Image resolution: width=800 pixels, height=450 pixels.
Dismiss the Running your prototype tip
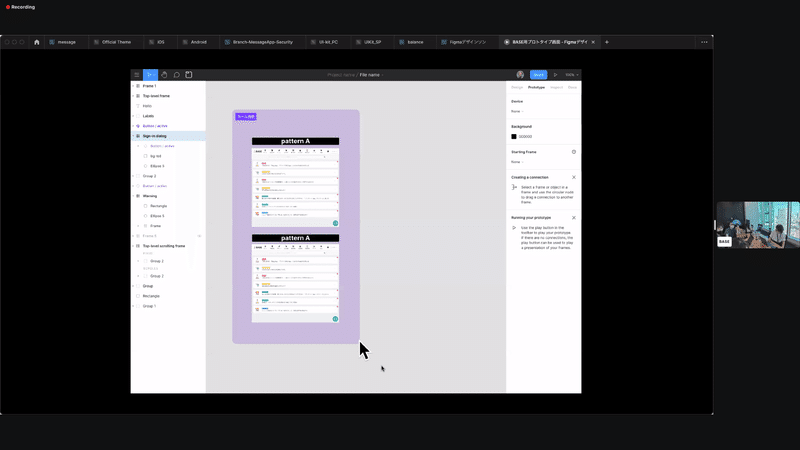(574, 218)
